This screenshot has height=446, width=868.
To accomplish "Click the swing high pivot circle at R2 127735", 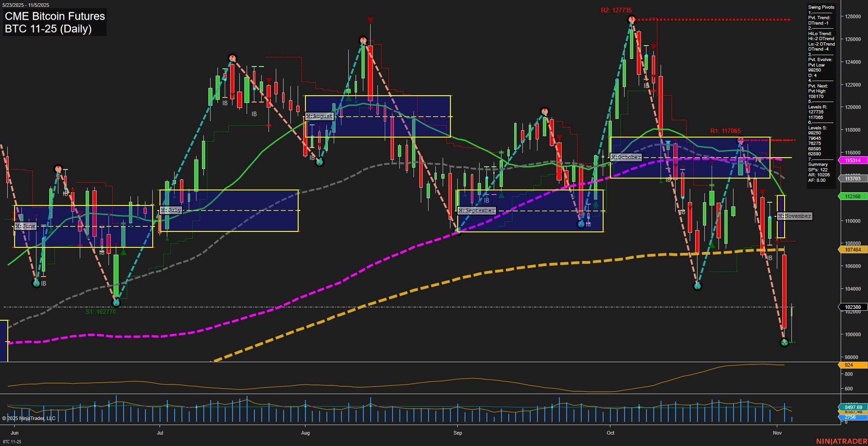I will [x=631, y=19].
